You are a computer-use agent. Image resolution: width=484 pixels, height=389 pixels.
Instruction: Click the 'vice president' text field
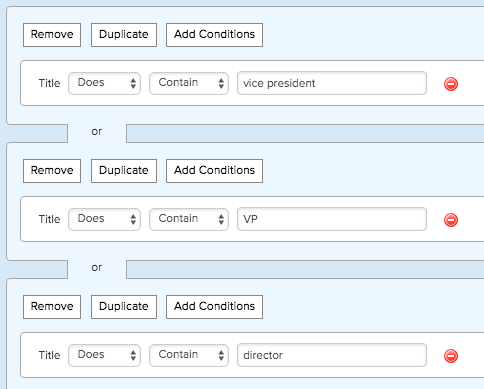pyautogui.click(x=332, y=83)
